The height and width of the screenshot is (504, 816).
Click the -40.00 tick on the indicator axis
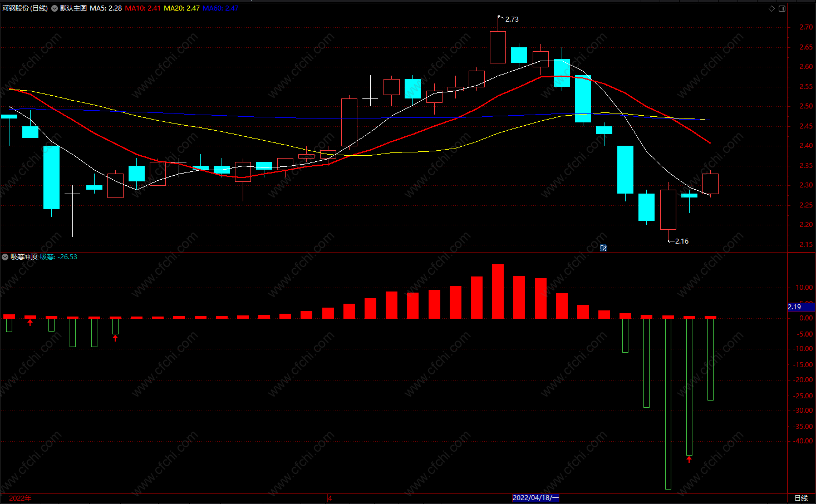point(803,441)
